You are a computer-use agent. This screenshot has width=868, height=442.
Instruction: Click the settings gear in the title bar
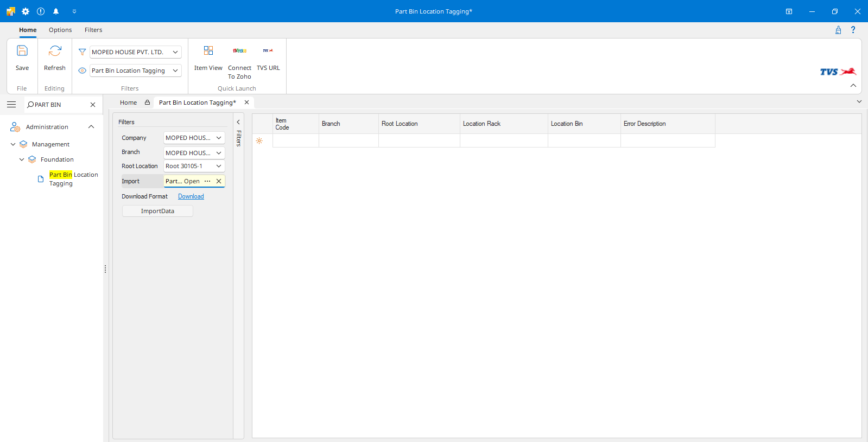point(26,11)
